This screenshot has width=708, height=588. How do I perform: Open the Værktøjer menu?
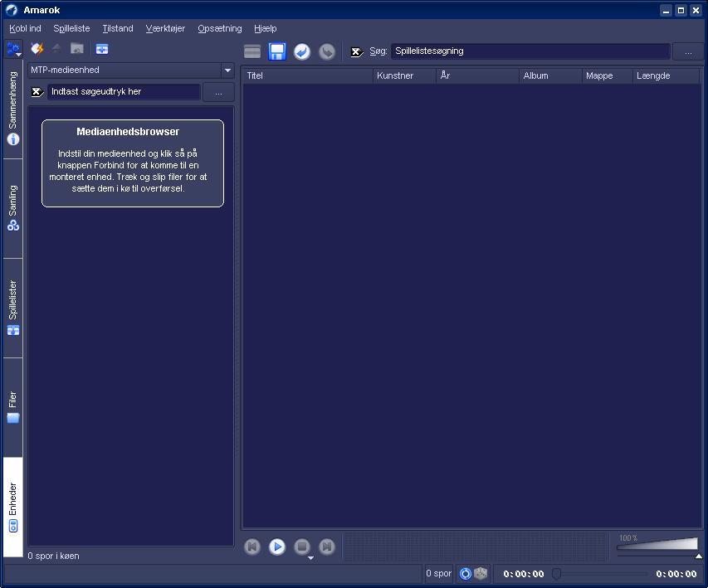coord(165,28)
